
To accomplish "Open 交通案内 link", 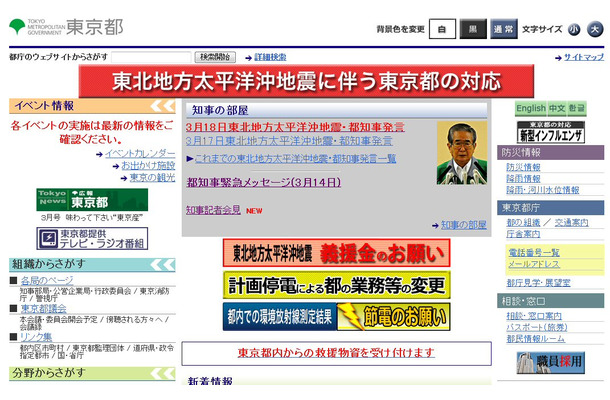I will tap(571, 223).
